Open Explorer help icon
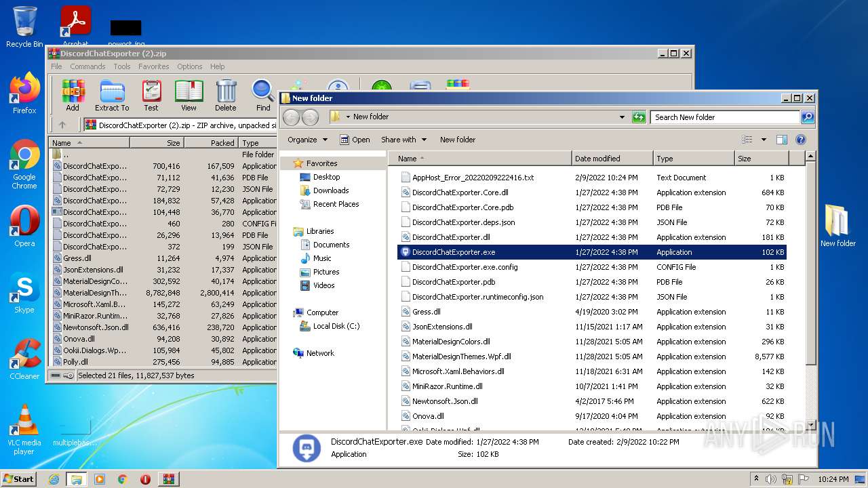 (x=801, y=140)
